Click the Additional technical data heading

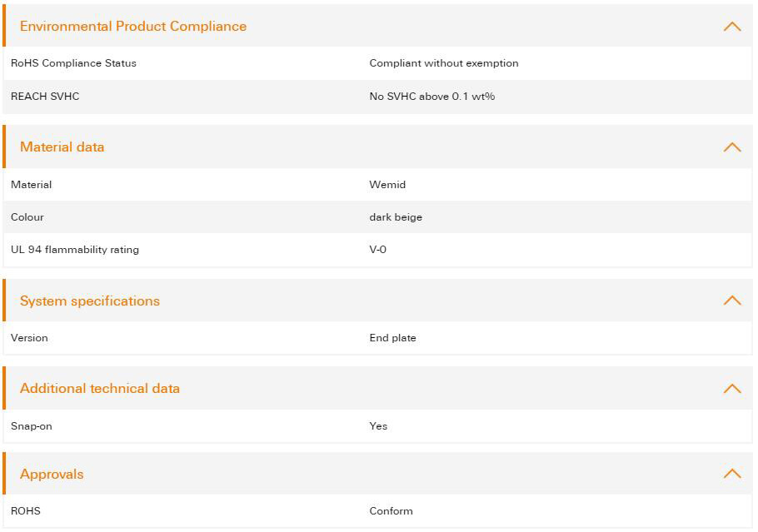[x=100, y=389]
